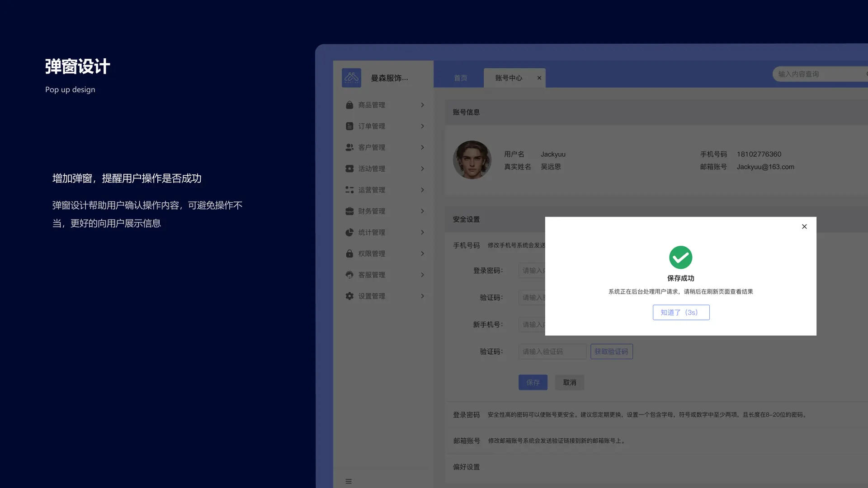Click the 客户管理 users icon
The image size is (868, 488).
[x=349, y=147]
